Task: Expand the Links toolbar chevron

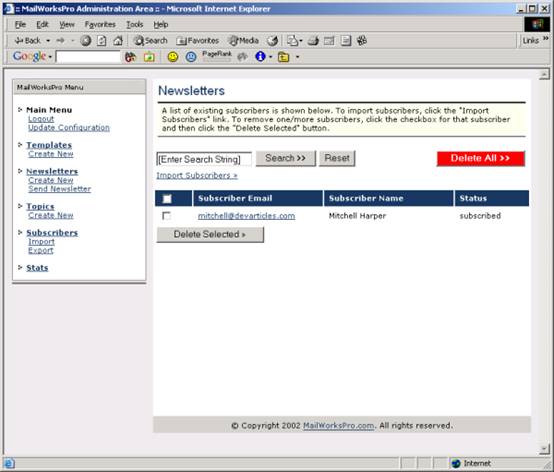Action: coord(546,39)
